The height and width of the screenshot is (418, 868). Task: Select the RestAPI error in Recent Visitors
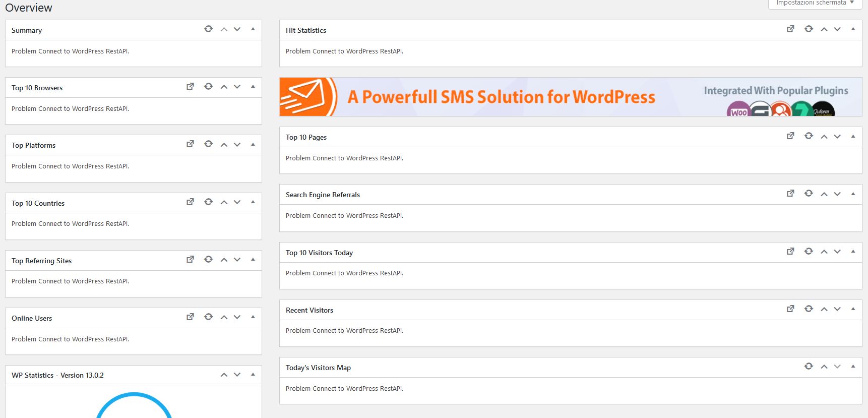pyautogui.click(x=345, y=331)
